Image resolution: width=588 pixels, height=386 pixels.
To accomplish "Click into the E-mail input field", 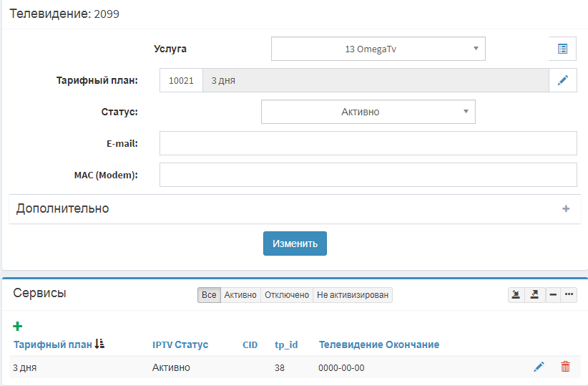I will [368, 143].
